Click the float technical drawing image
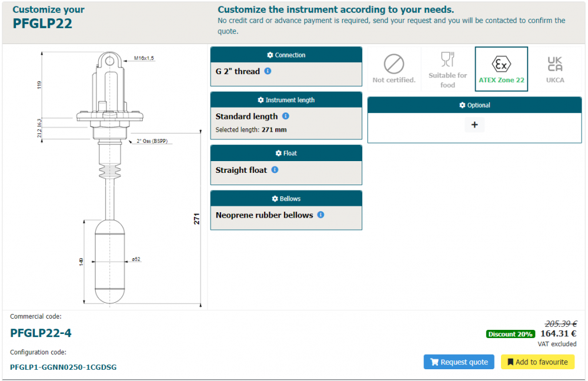Screen dimensions: 588x381 click(109, 176)
